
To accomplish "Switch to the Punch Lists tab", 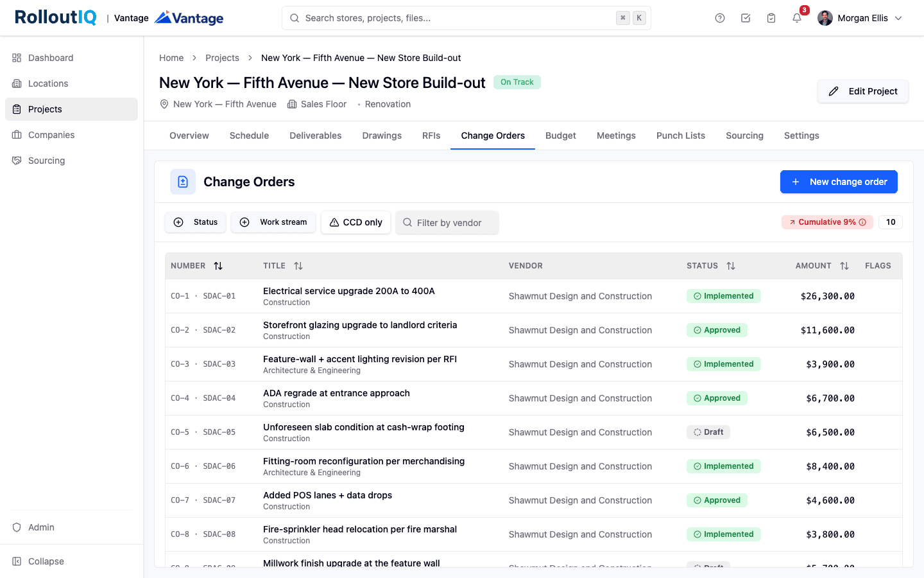I will pyautogui.click(x=681, y=136).
